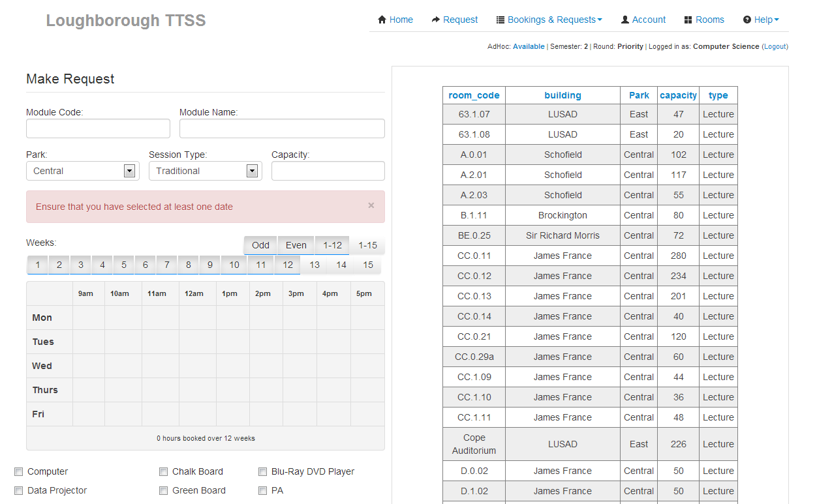Sort table by Park header
The height and width of the screenshot is (504, 817).
tap(639, 95)
